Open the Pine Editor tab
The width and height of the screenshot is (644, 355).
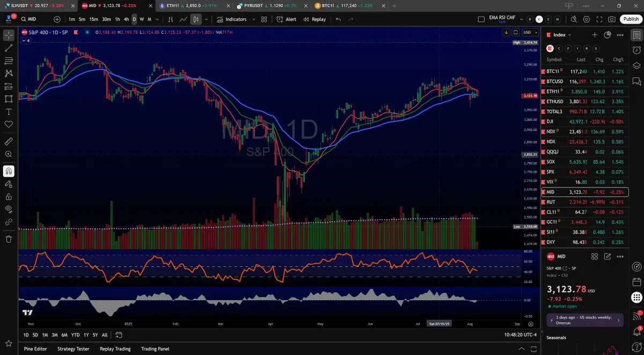click(35, 349)
